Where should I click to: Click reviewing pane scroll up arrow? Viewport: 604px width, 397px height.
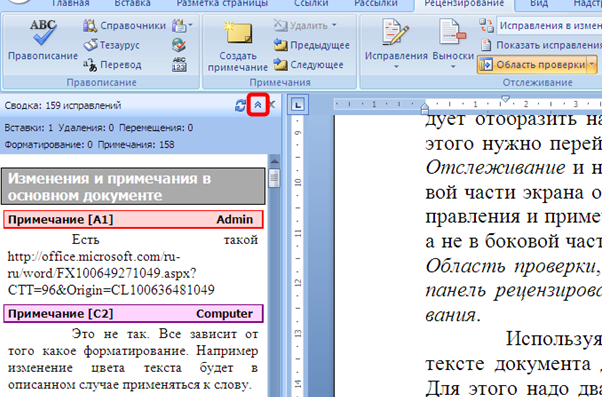point(274,161)
